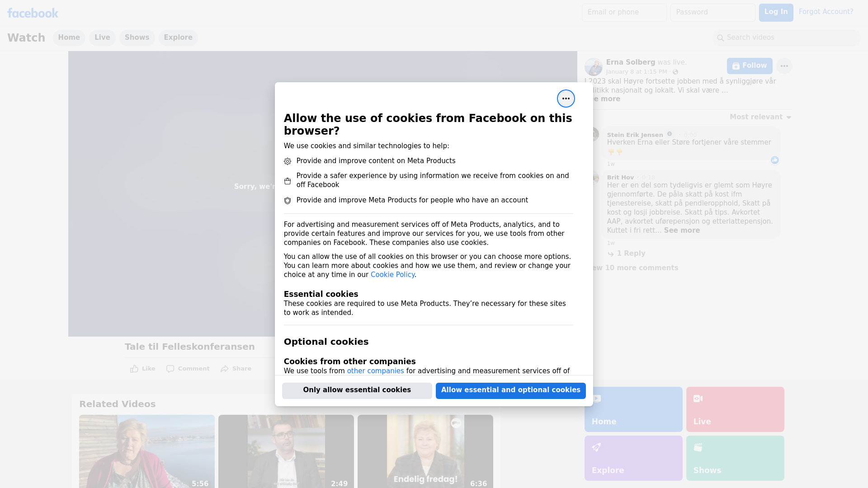Click the Tale til Felleskonferansen title

click(x=190, y=347)
